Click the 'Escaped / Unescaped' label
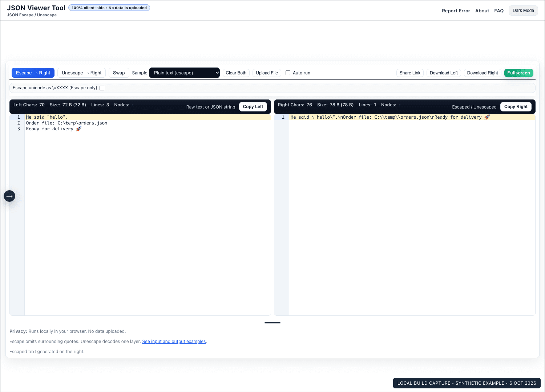 click(474, 107)
